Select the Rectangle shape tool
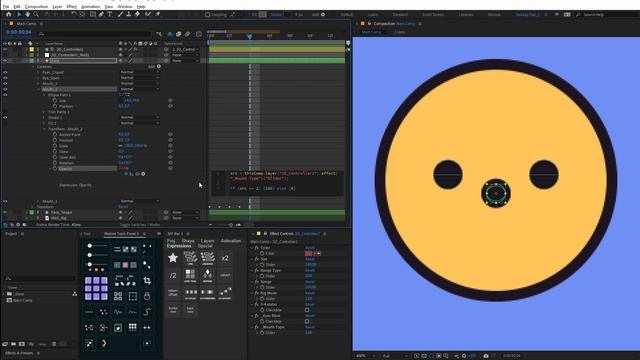Screen dimensions: 640x360 (x=93, y=14)
